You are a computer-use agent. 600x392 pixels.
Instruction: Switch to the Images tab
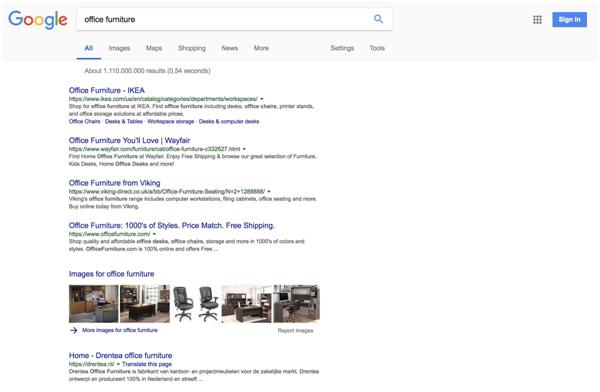(119, 48)
